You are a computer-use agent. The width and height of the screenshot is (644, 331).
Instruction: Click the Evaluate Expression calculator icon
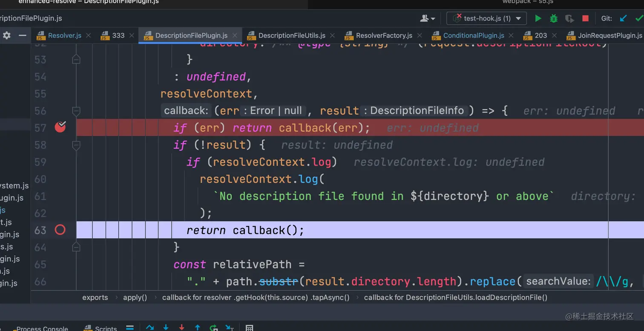(x=250, y=328)
